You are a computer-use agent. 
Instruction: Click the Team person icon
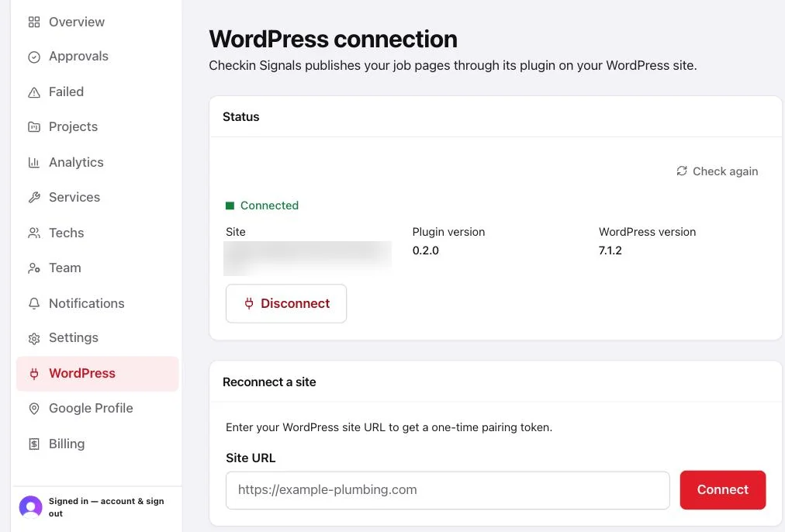coord(34,268)
